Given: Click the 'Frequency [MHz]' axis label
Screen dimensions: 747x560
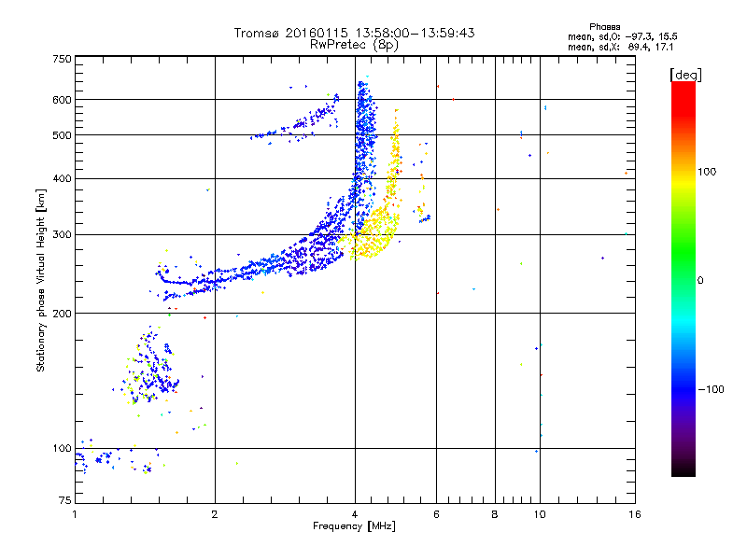Looking at the screenshot, I should click(354, 526).
